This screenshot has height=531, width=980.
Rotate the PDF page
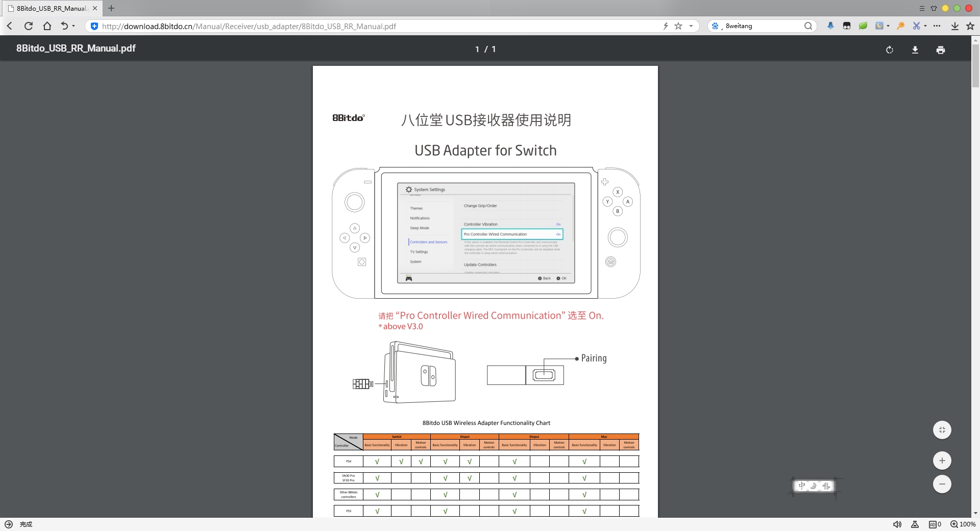[x=890, y=50]
